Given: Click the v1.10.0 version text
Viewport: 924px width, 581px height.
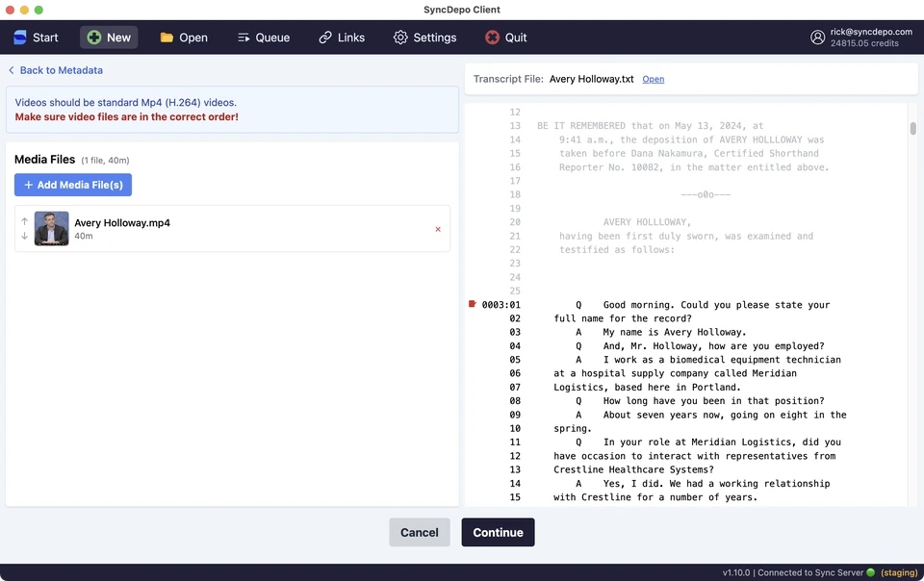Looking at the screenshot, I should coord(736,572).
